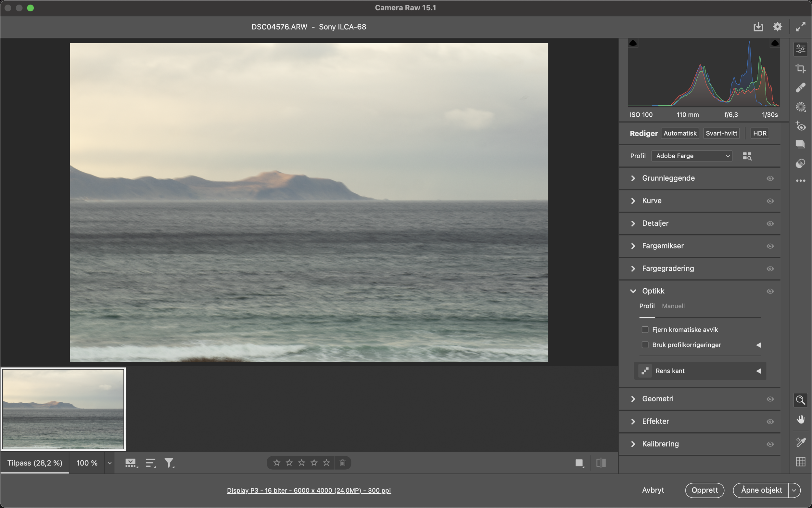
Task: Rate image five stars
Action: point(326,462)
